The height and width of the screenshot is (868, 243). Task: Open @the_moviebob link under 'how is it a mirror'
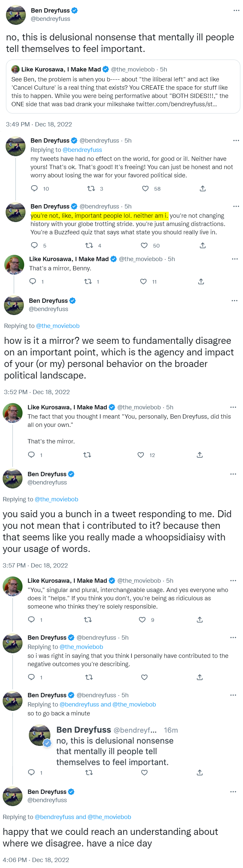(58, 326)
